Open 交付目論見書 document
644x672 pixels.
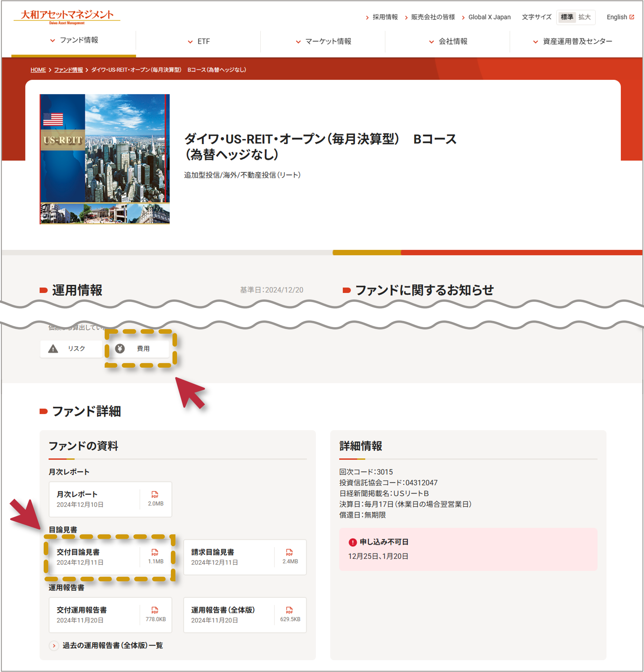tap(110, 557)
